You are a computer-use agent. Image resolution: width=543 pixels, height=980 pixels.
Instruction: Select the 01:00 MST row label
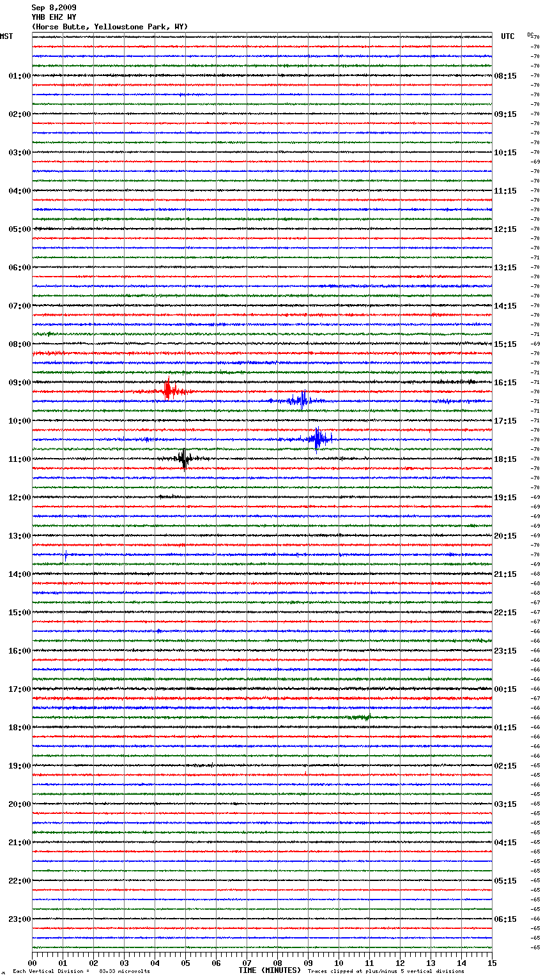pos(19,76)
